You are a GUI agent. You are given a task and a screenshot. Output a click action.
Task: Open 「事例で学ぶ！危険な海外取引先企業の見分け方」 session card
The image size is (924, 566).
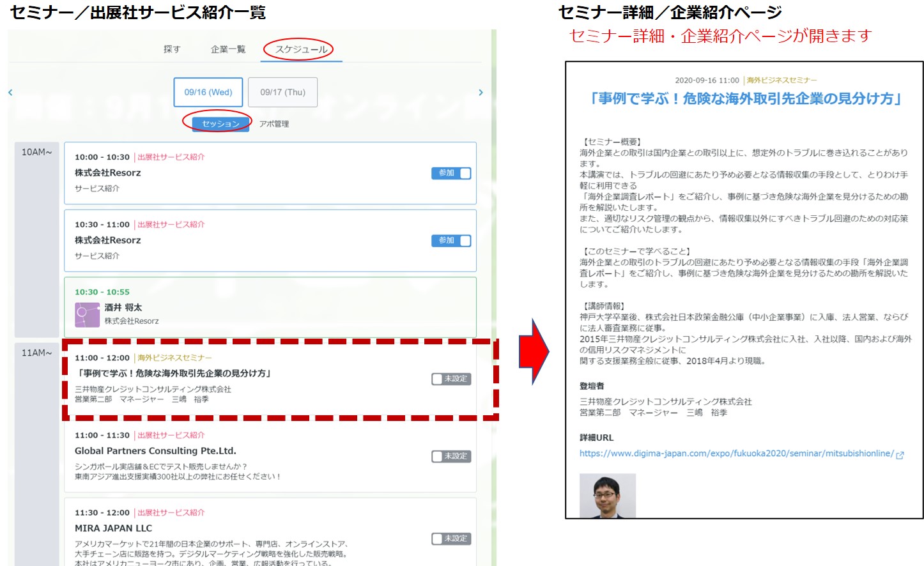click(x=270, y=378)
